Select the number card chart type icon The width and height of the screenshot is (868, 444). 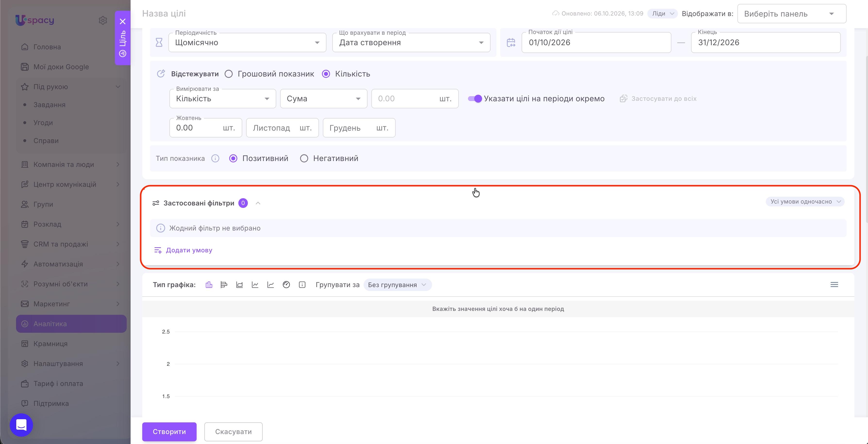302,285
